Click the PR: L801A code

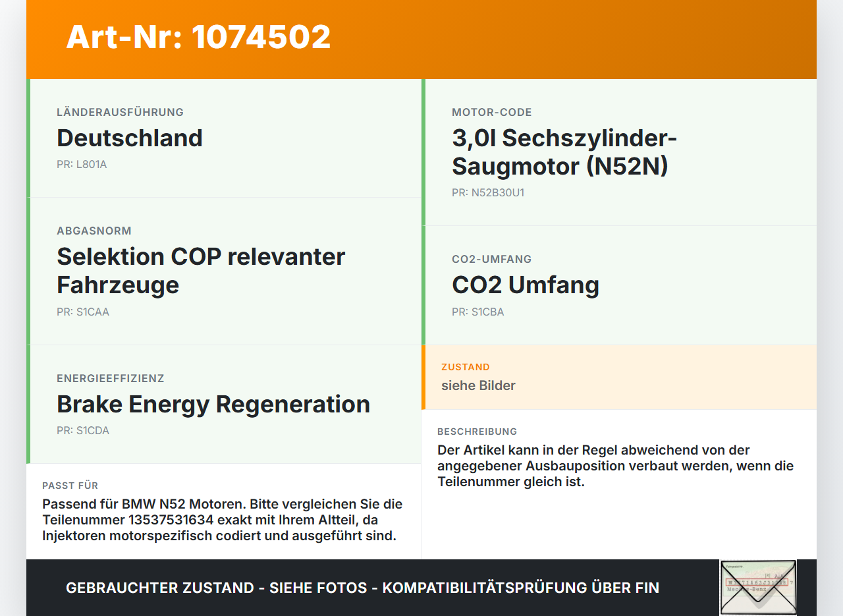[82, 164]
